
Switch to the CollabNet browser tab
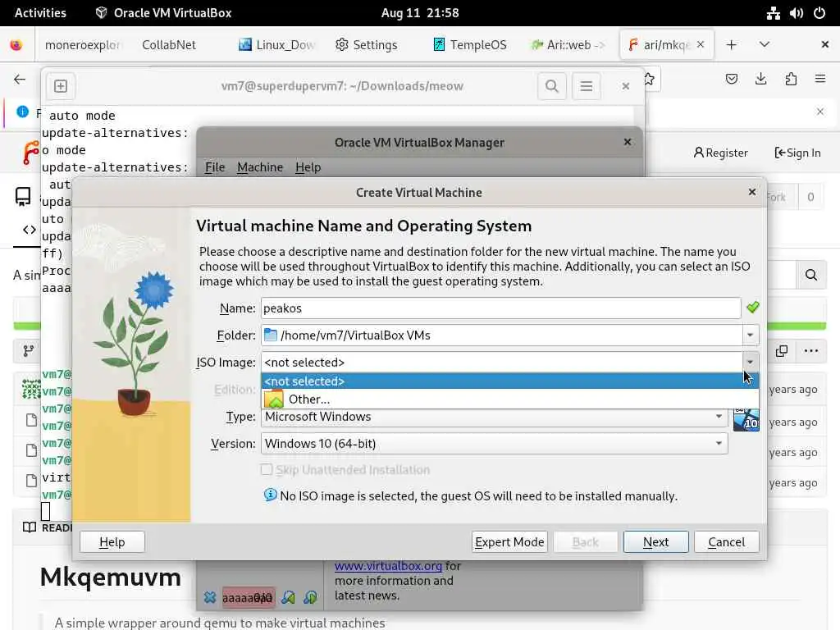click(169, 45)
